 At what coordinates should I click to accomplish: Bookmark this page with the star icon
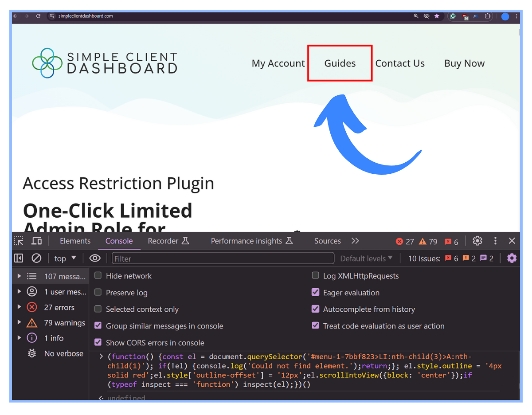pos(437,16)
